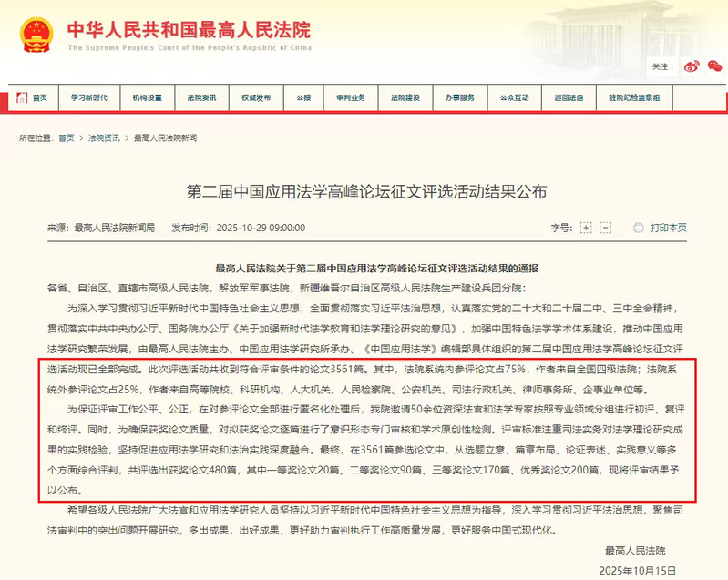Open 公众互动 navigation item
Image resolution: width=728 pixels, height=580 pixels.
514,97
